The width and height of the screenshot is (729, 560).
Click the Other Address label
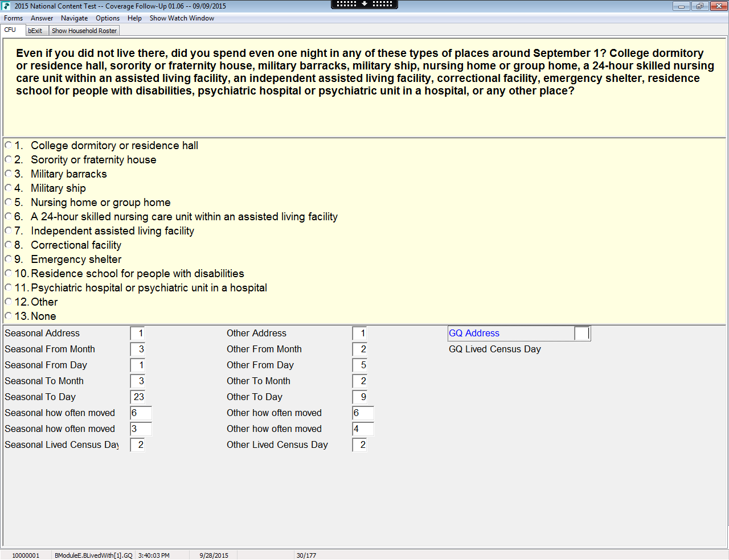click(256, 333)
